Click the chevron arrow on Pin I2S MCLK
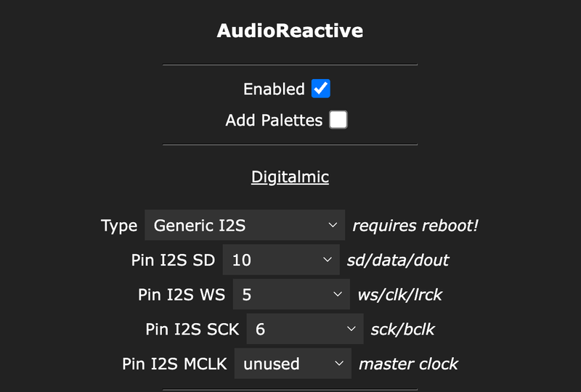581x392 pixels. (338, 363)
